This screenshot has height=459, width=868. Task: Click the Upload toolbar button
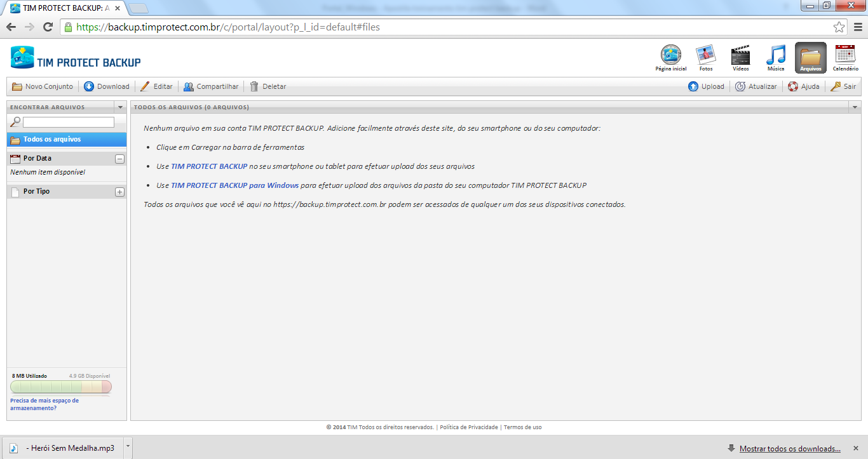(x=706, y=86)
